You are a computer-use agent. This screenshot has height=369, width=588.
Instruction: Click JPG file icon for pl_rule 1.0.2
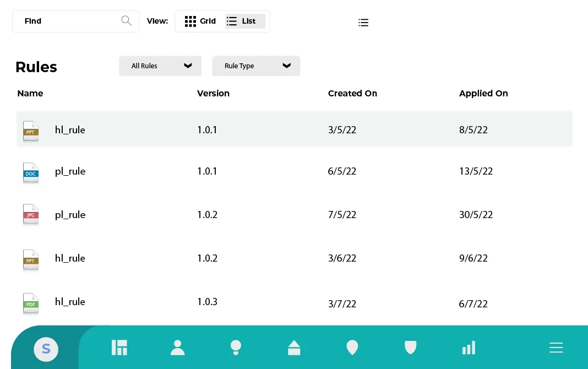coord(31,214)
